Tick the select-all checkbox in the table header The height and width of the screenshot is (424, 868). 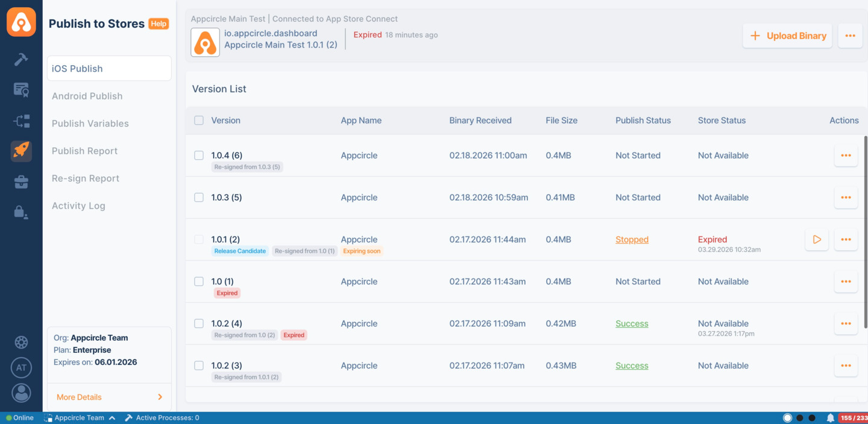(199, 120)
